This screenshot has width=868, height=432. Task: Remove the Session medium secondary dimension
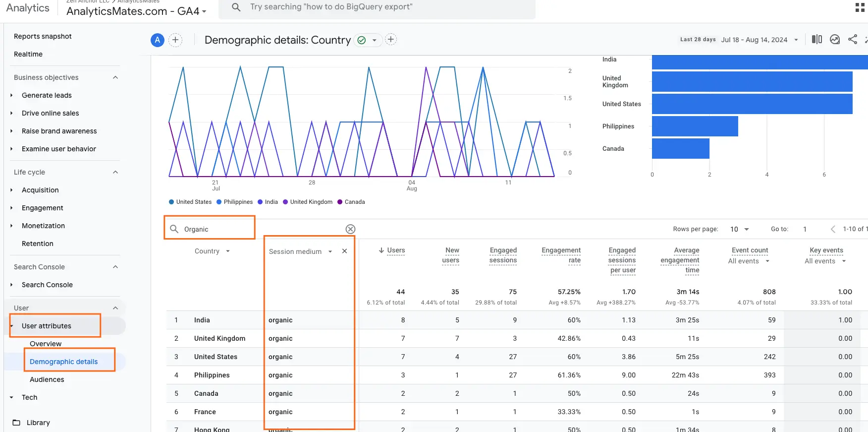344,251
